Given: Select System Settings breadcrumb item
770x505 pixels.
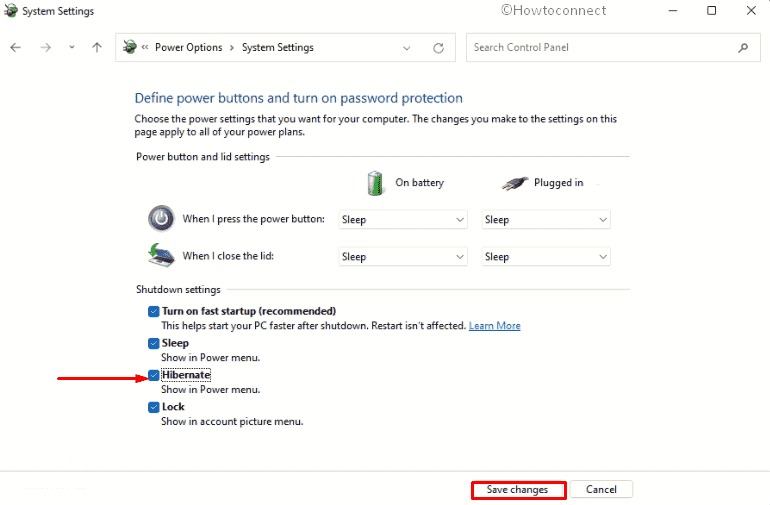Looking at the screenshot, I should (278, 47).
